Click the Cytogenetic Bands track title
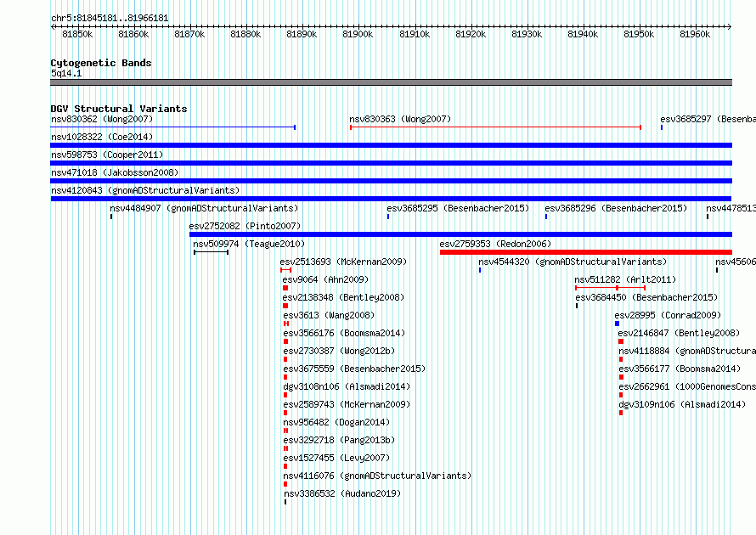Screen dimensions: 756x535 point(101,63)
